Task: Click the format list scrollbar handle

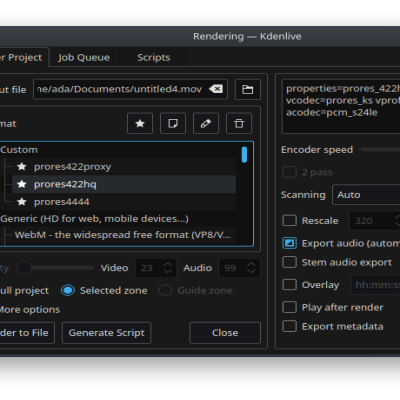Action: [244, 155]
